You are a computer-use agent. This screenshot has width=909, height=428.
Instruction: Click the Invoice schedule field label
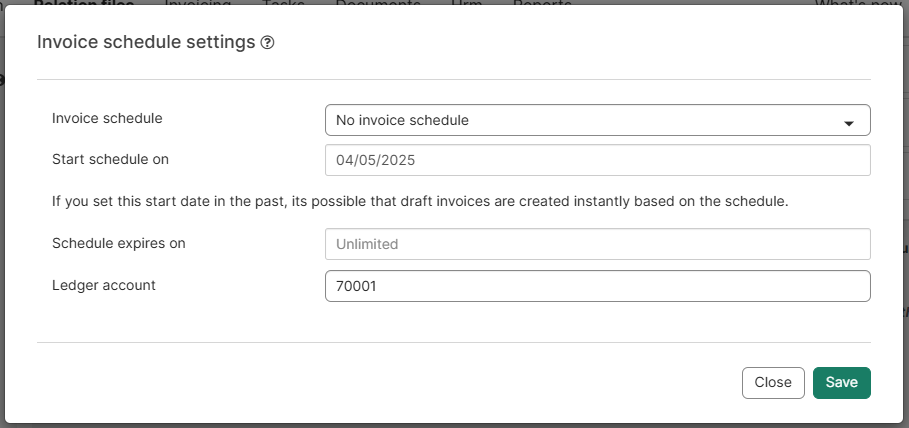click(x=107, y=118)
